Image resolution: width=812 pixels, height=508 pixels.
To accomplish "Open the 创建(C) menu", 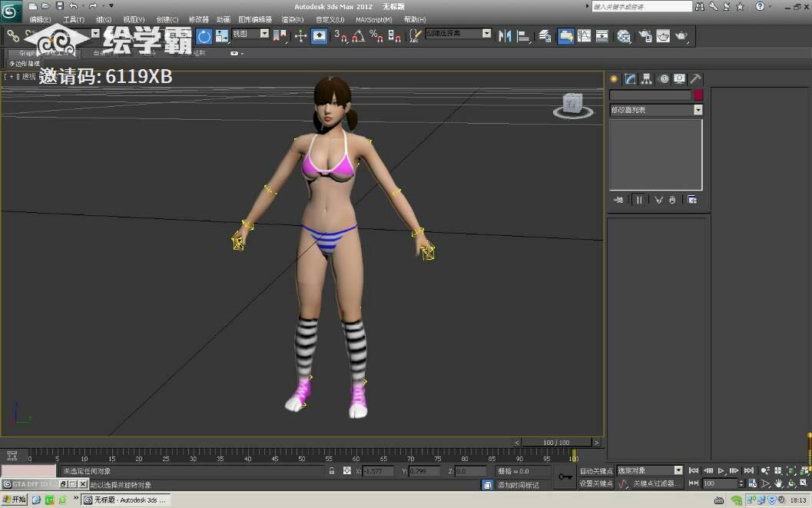I will [167, 20].
